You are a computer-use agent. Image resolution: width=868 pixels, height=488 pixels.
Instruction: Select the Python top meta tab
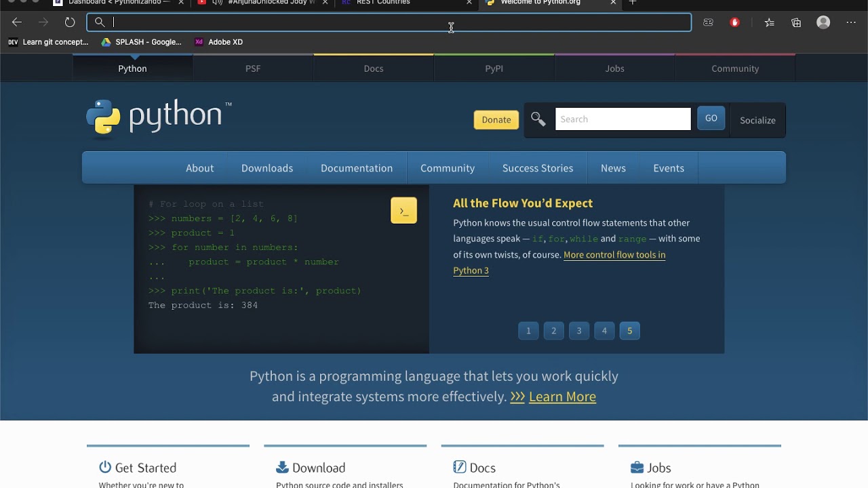[132, 68]
